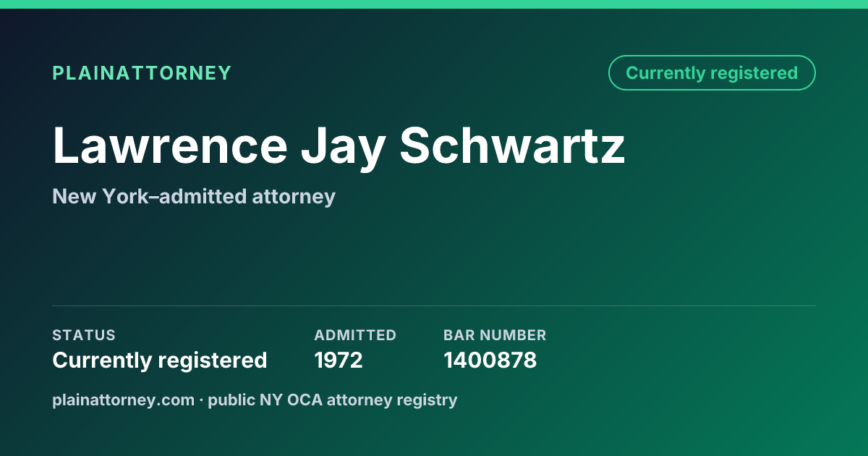Click the New York–admitted attorney subtitle
The height and width of the screenshot is (456, 868).
[x=194, y=196]
